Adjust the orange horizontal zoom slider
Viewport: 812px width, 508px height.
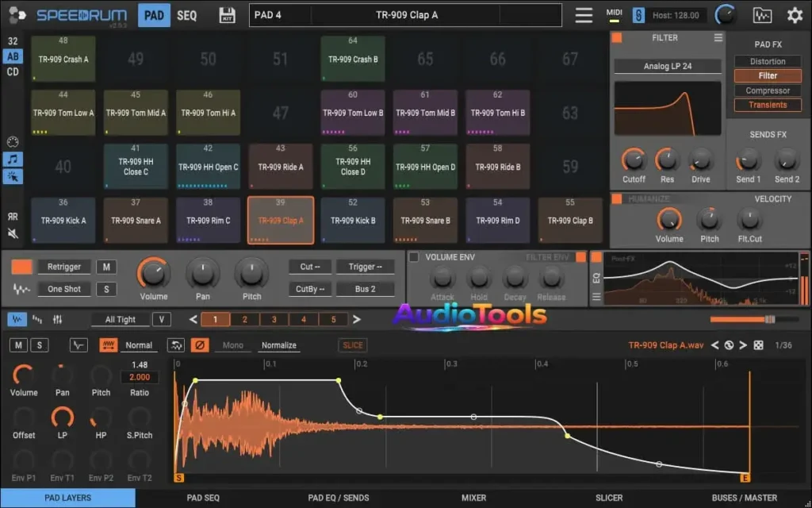click(x=753, y=319)
